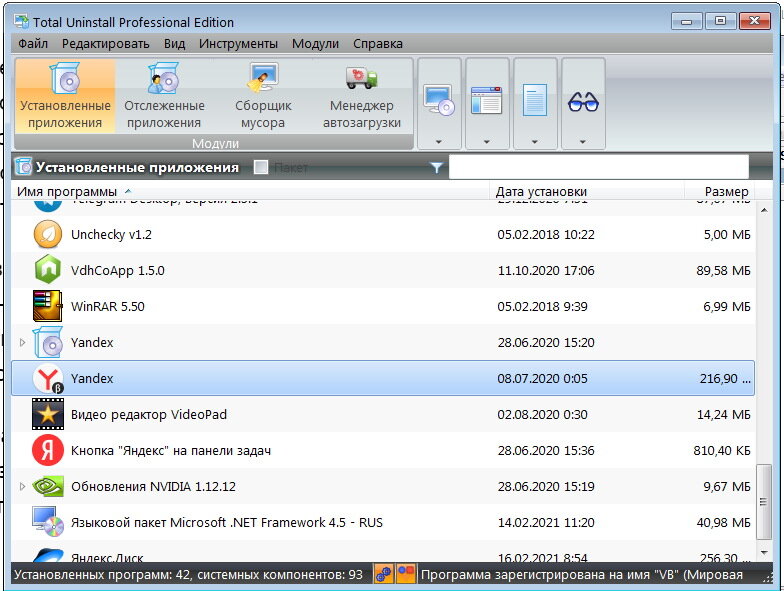
Task: Select the WinRAR 5.50 entry
Action: tap(108, 306)
